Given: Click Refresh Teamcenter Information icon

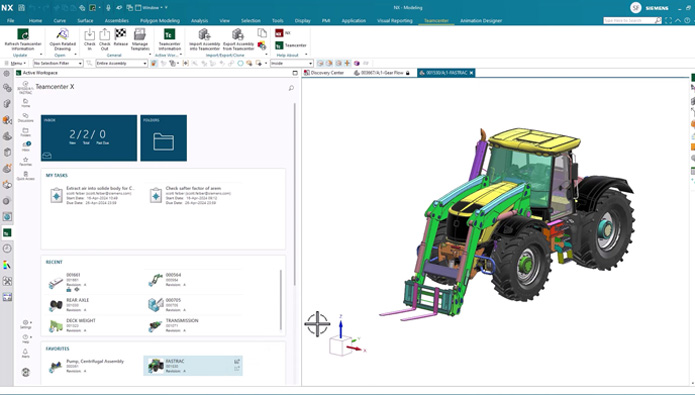Looking at the screenshot, I should coord(23,35).
